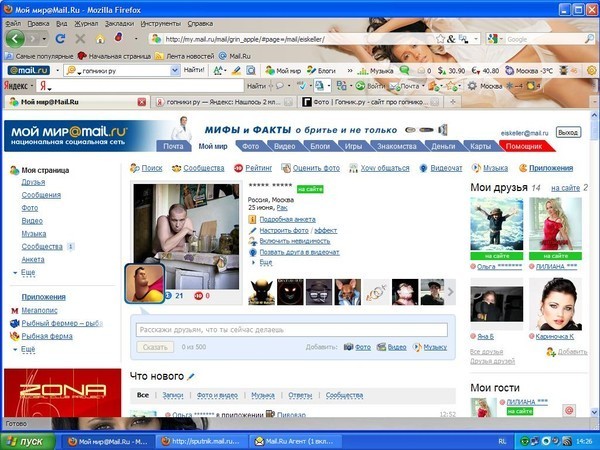Close the Мой мир@Mail.Ru tab
Screen dimensions: 600x450
[x=142, y=102]
